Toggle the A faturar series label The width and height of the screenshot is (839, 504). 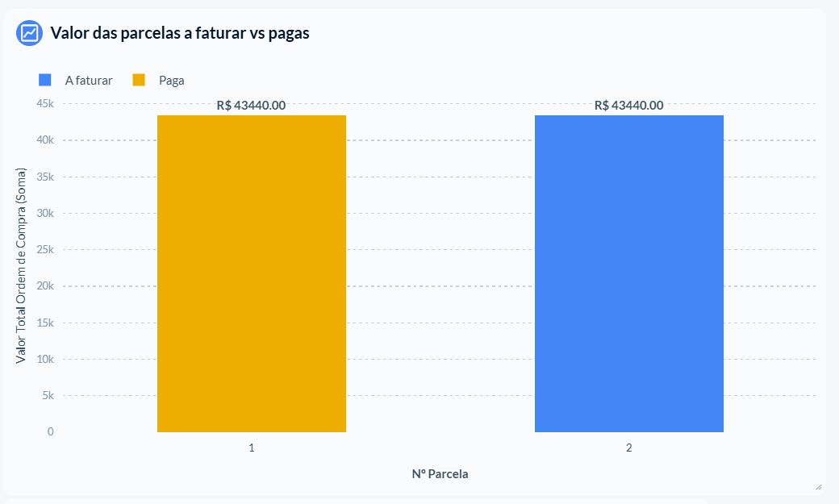point(89,81)
